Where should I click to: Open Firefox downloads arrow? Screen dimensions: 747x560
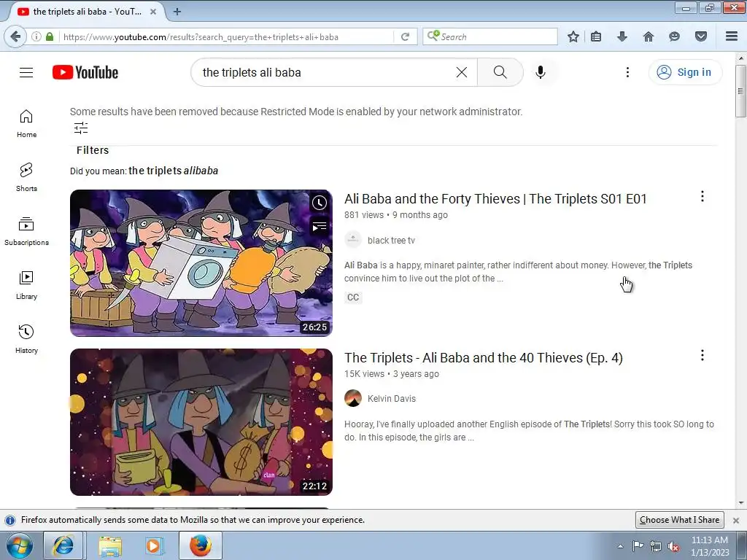pos(622,36)
